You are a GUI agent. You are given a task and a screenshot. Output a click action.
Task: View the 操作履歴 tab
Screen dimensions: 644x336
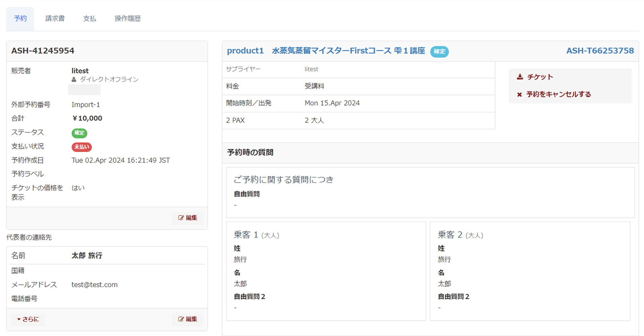127,18
